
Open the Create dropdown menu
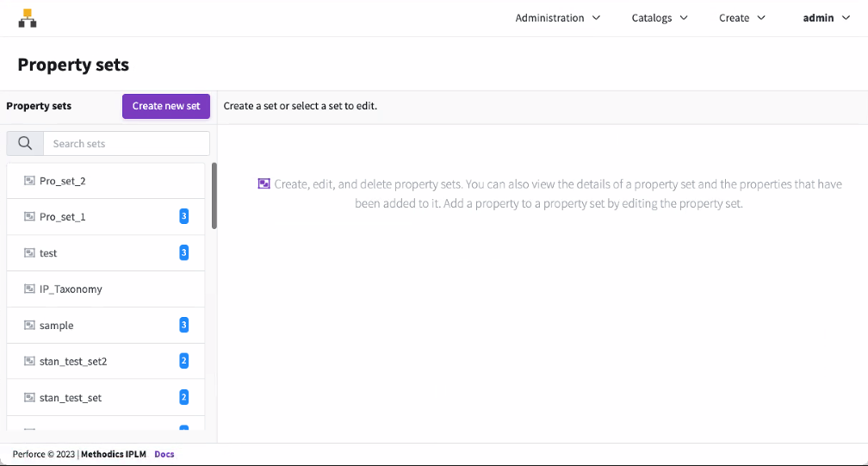coord(741,18)
